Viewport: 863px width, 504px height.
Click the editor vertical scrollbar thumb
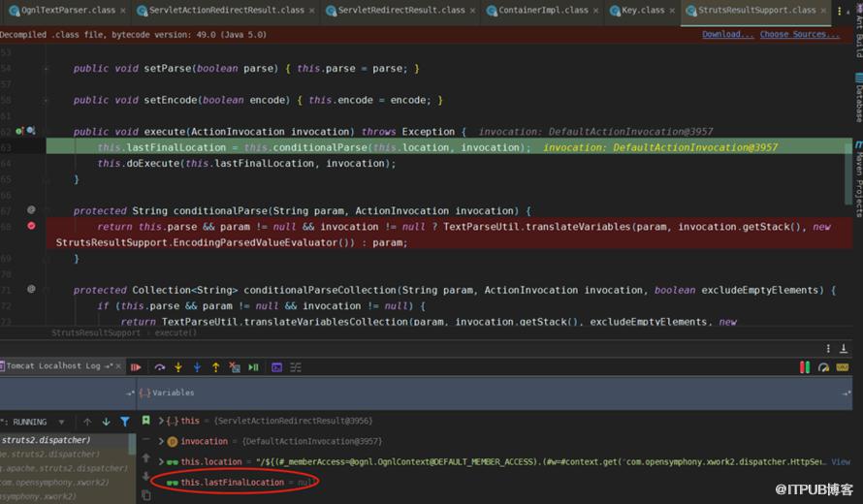[848, 173]
